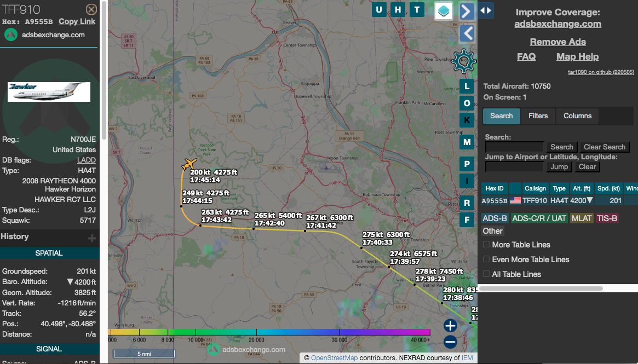The width and height of the screenshot is (638, 364).
Task: Click the aircraft marker on the map
Action: pos(189,164)
